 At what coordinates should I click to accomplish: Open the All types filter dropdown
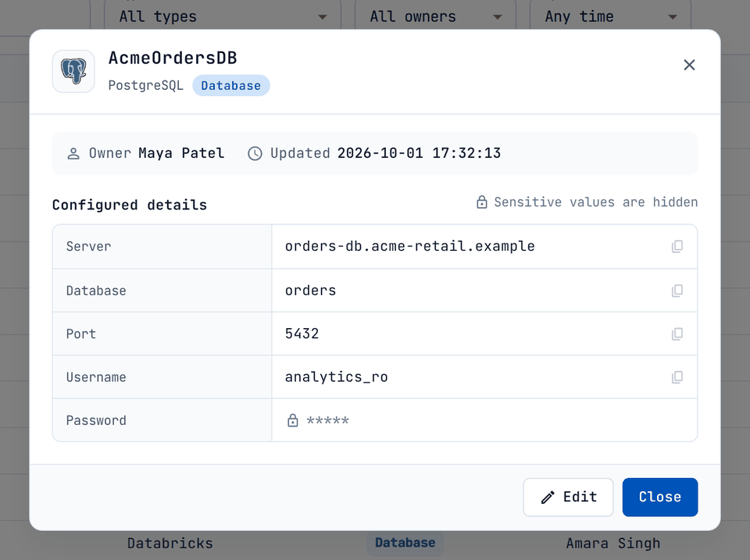[x=223, y=16]
